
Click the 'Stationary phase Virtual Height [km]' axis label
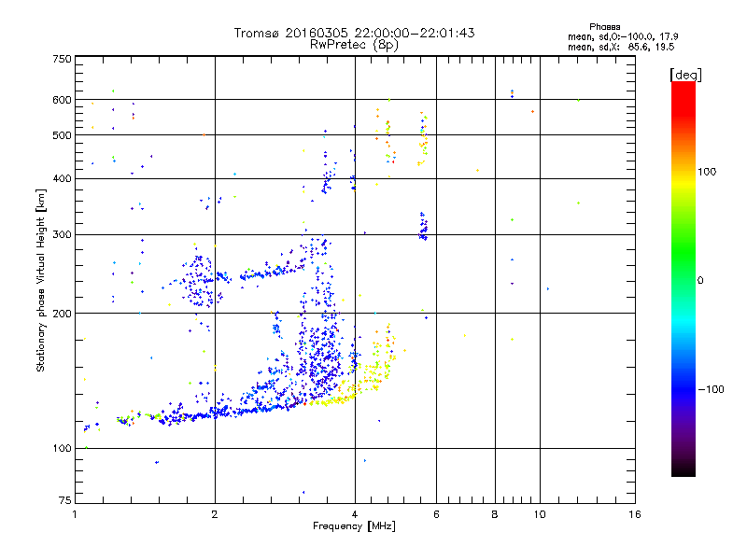[x=40, y=280]
